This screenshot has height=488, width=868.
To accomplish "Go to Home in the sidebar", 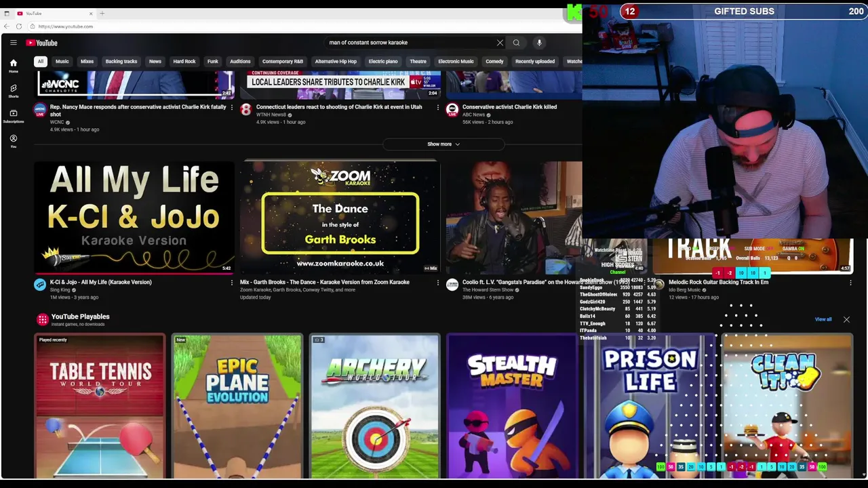I will pos(13,66).
